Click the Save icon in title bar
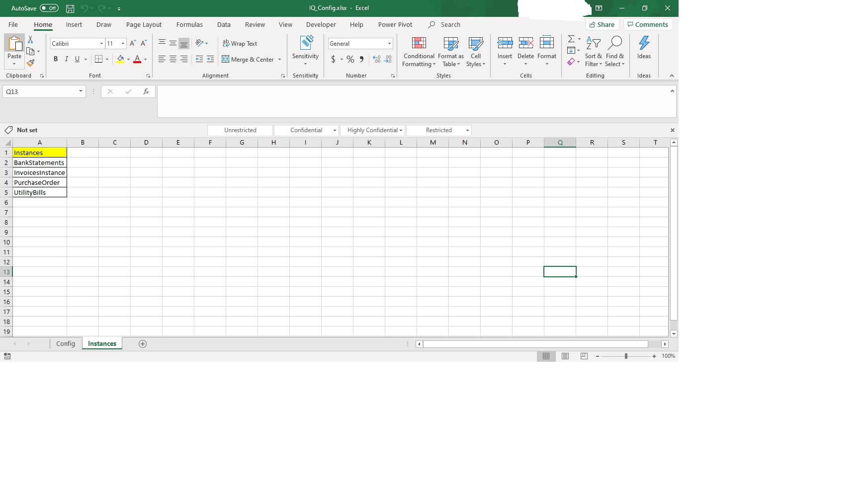 70,8
